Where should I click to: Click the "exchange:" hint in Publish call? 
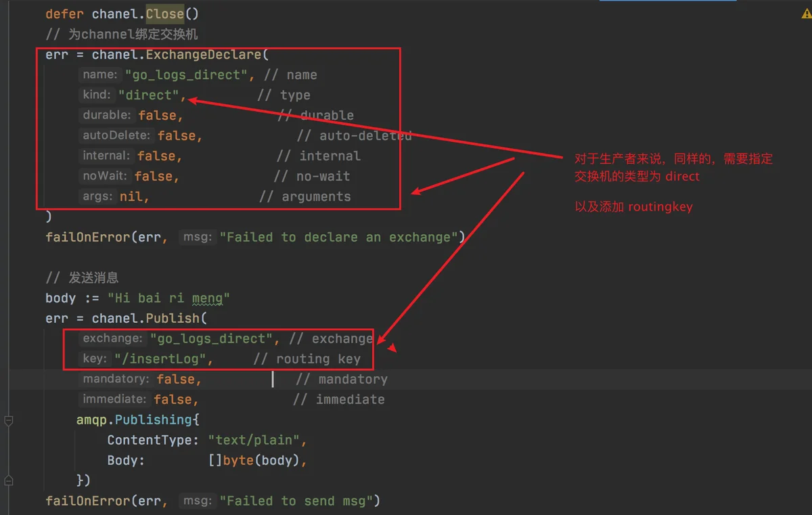coord(112,338)
